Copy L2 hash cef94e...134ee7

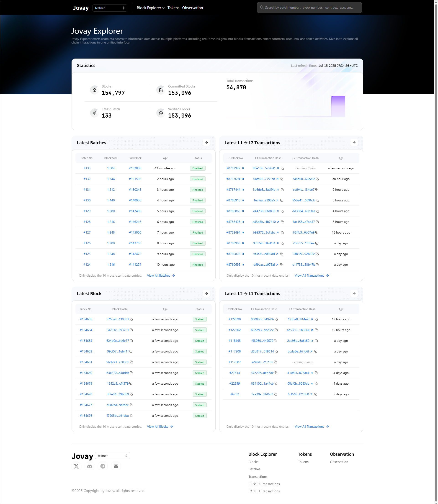pos(317,190)
